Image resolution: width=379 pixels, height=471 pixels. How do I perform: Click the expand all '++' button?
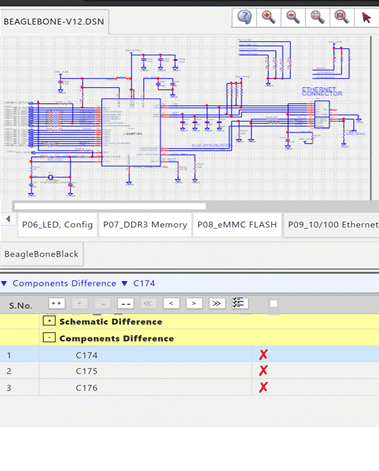[56, 303]
